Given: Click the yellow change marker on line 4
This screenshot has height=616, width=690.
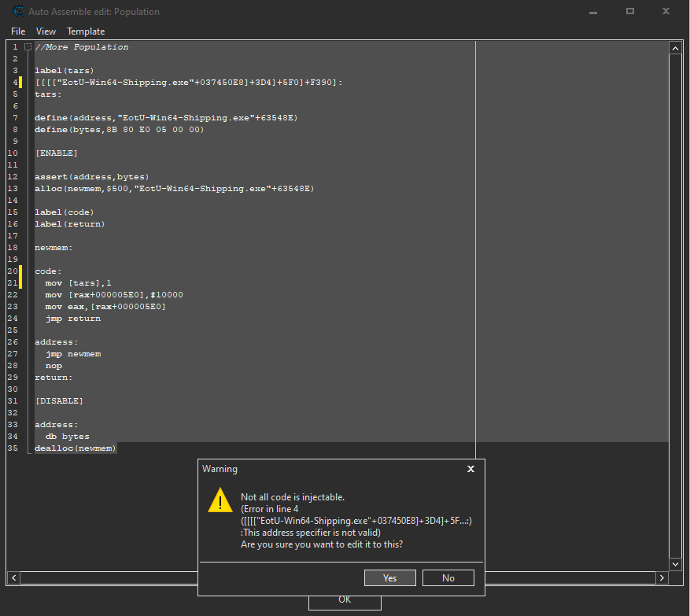Looking at the screenshot, I should tap(21, 83).
